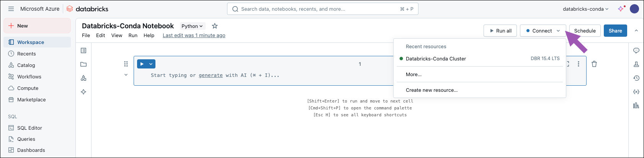The width and height of the screenshot is (644, 158).
Task: Star the notebook as favorite
Action: click(x=215, y=26)
